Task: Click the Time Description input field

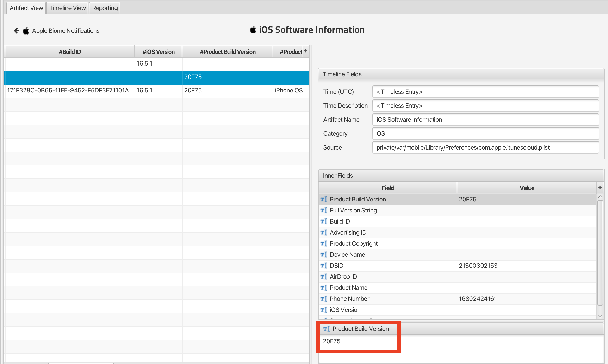Action: 485,106
